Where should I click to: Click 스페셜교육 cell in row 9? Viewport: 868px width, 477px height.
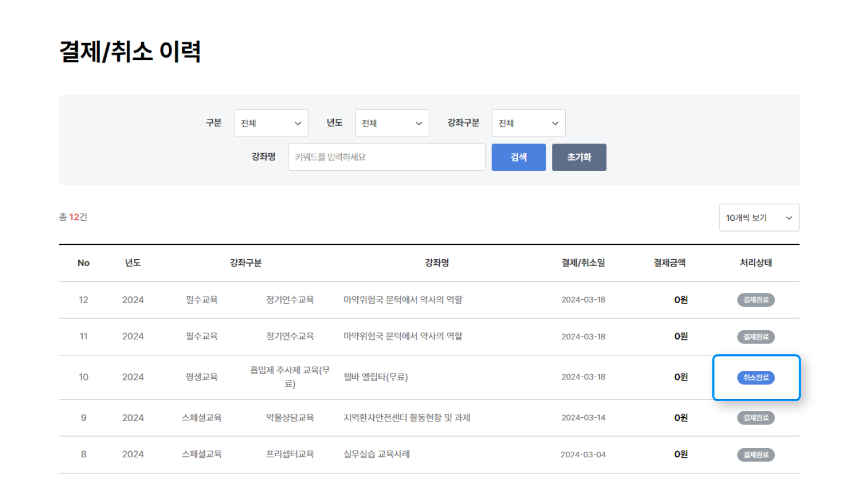(x=202, y=418)
